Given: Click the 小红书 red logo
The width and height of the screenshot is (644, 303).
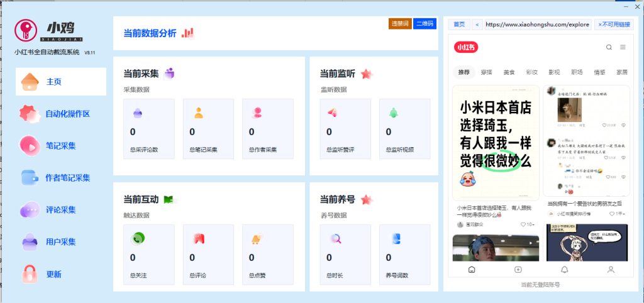Looking at the screenshot, I should coord(466,47).
